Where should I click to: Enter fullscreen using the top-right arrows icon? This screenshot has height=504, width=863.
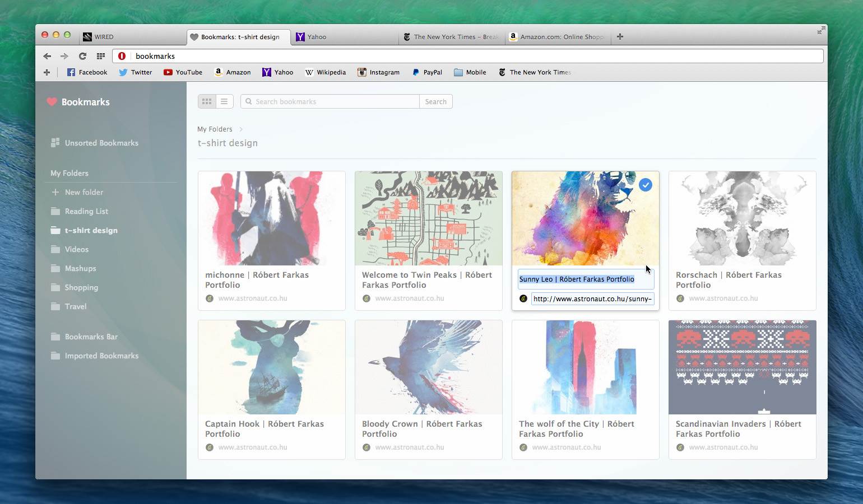(821, 30)
